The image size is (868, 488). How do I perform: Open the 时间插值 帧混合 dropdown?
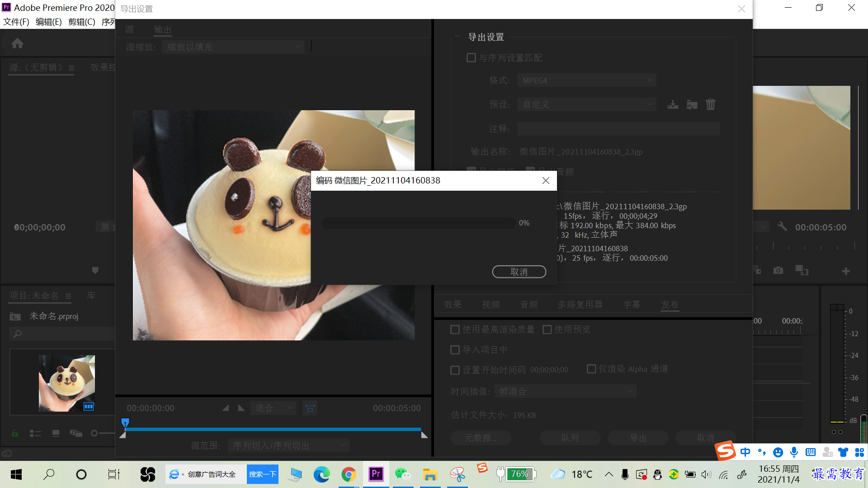566,391
